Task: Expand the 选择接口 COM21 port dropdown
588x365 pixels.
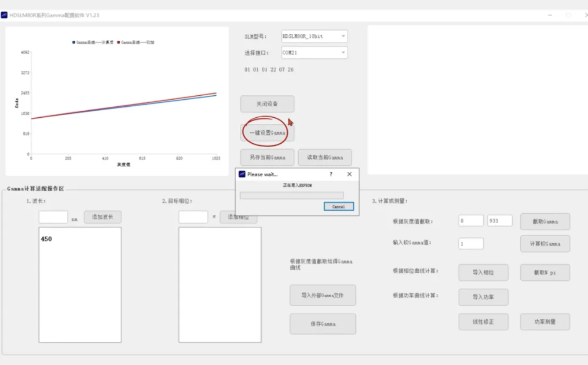Action: point(314,53)
